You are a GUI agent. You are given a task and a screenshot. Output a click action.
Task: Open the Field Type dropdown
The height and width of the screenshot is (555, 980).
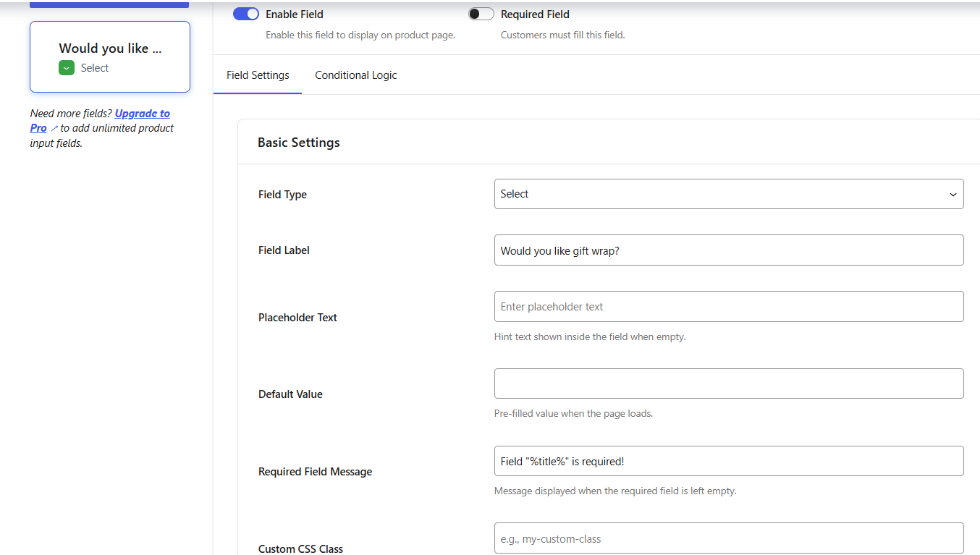coord(729,194)
